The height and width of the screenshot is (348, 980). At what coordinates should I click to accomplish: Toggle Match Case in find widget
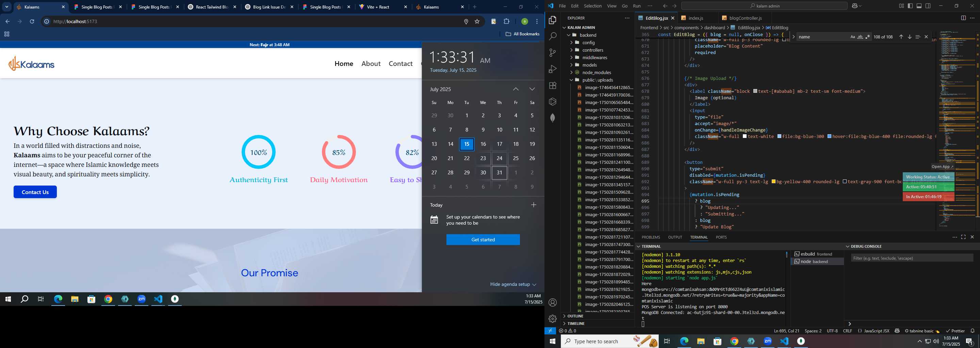[x=852, y=37]
